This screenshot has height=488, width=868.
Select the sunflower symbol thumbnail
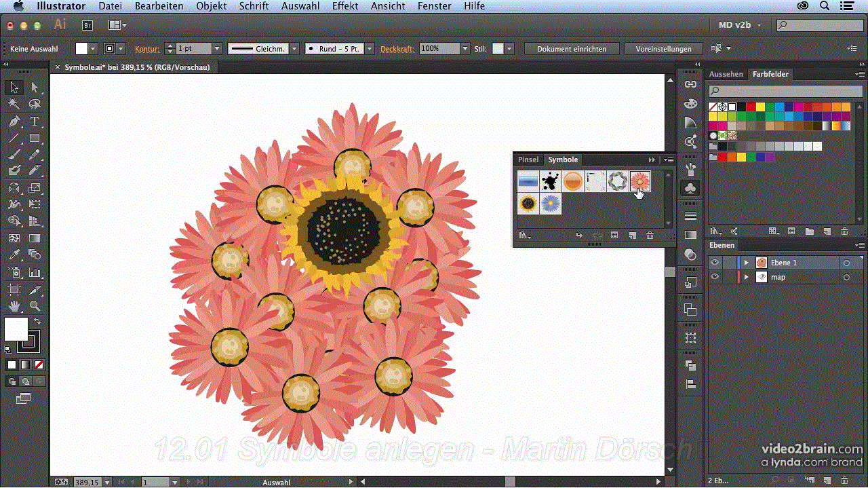coord(528,204)
